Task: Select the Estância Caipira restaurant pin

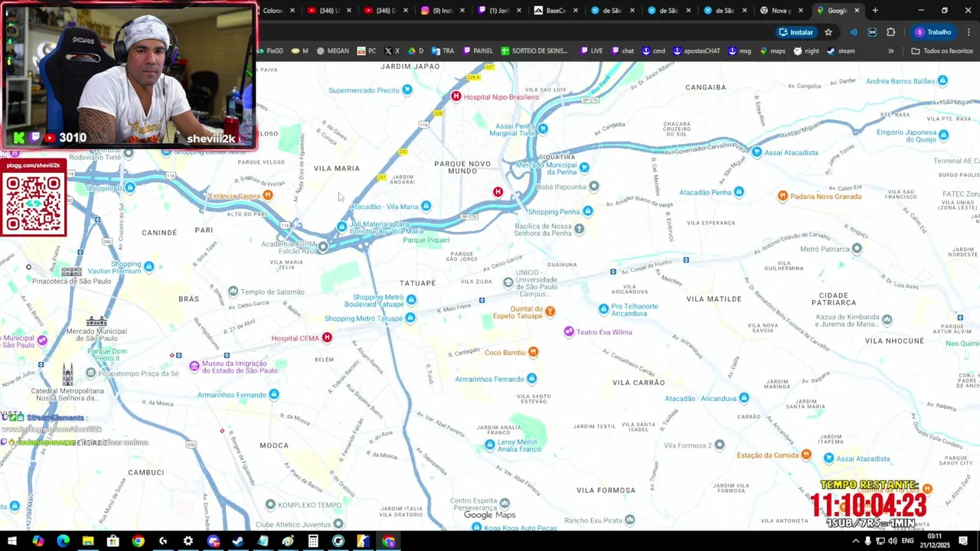Action: coord(268,196)
